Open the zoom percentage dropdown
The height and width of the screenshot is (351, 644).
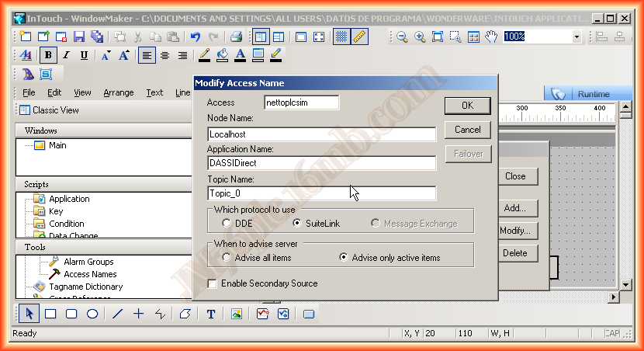pos(576,36)
